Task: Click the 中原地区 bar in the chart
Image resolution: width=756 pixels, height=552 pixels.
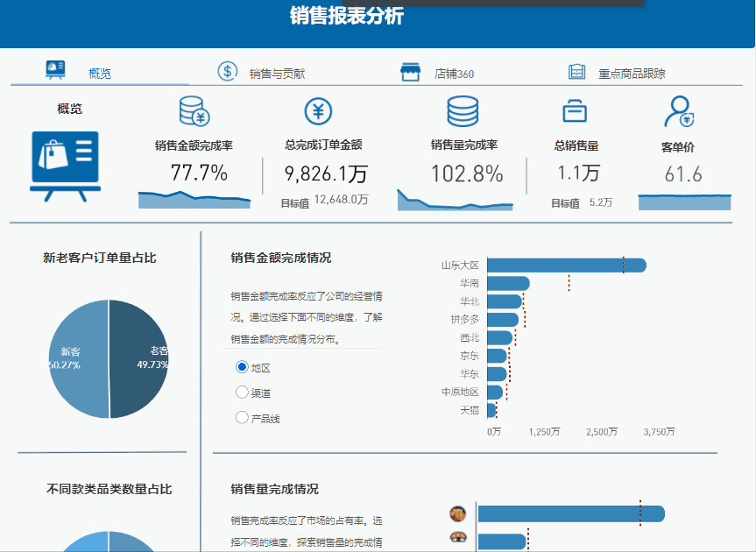Action: point(495,392)
